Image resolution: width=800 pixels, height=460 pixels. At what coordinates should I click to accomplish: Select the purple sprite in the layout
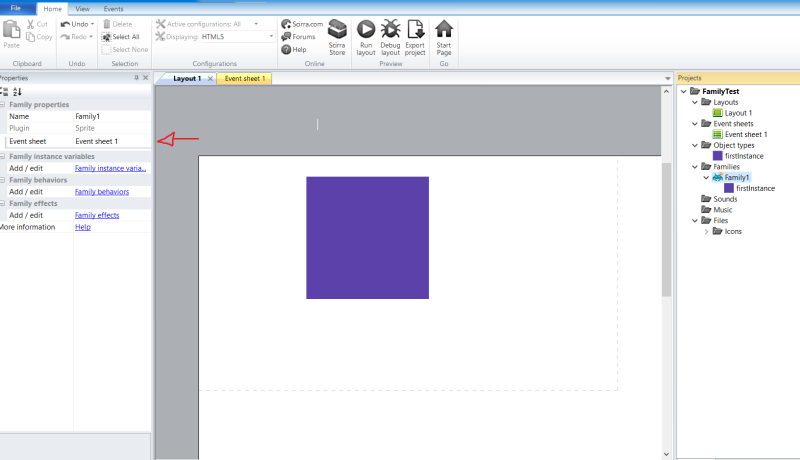pos(367,237)
